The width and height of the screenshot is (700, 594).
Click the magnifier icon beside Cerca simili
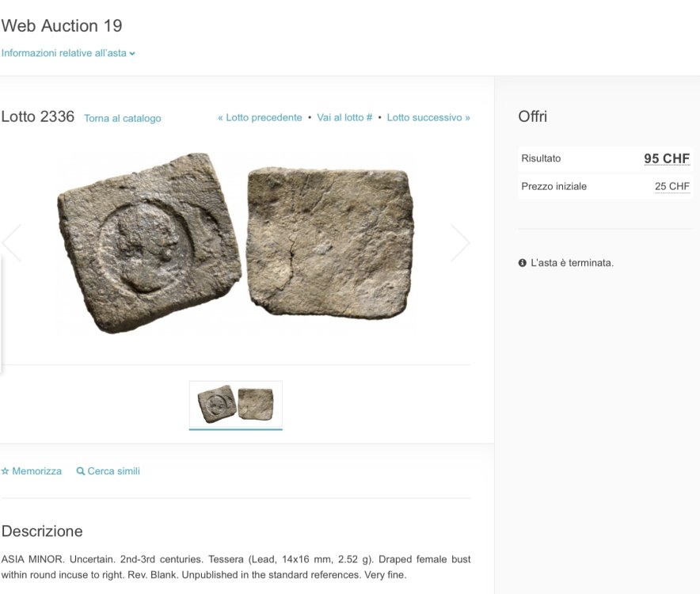click(80, 471)
